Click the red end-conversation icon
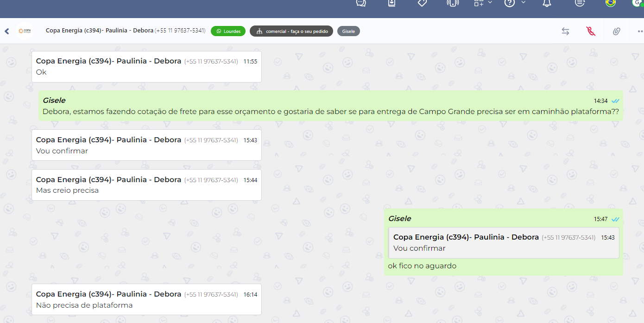The height and width of the screenshot is (323, 644). 591,31
